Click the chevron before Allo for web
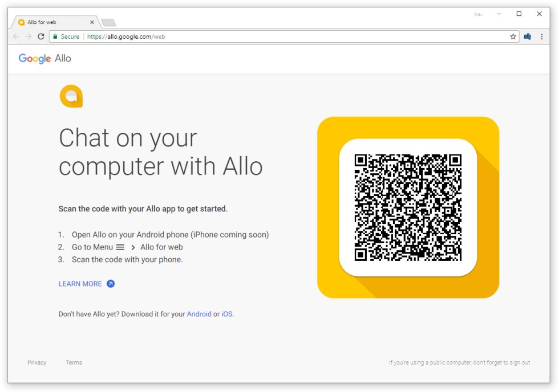This screenshot has width=559, height=392. pyautogui.click(x=132, y=247)
